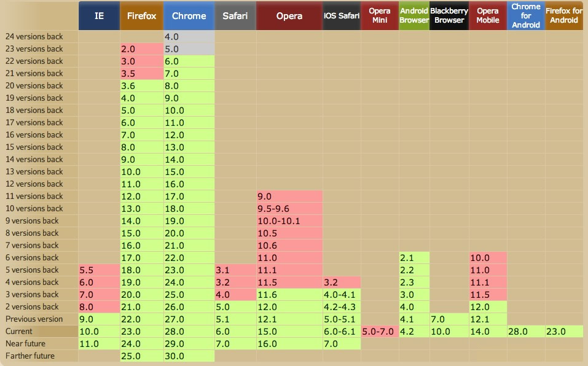Select the Opera Mini 5.0-7.0 cell
Screen dimensions: 588x366
click(x=379, y=332)
